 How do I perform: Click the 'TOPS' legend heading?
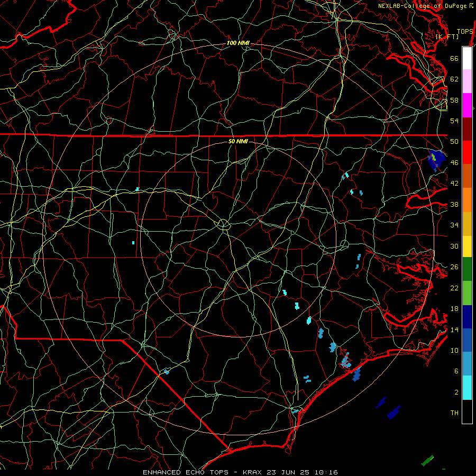click(465, 32)
